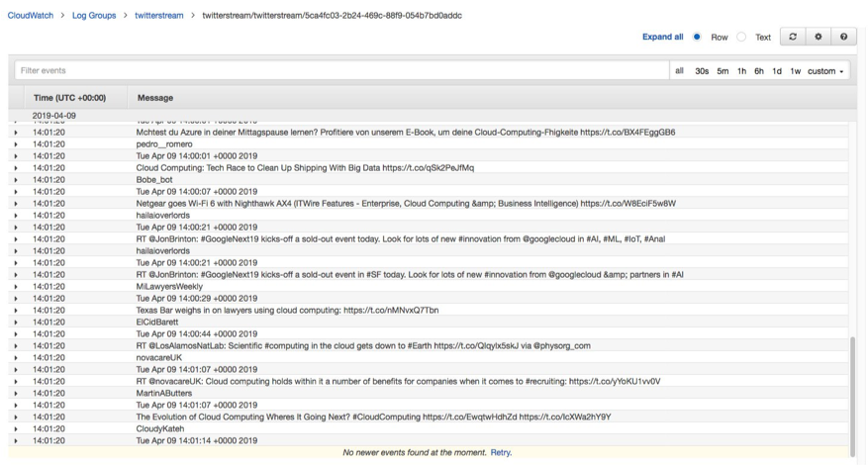Open the custom time range dropdown

825,71
